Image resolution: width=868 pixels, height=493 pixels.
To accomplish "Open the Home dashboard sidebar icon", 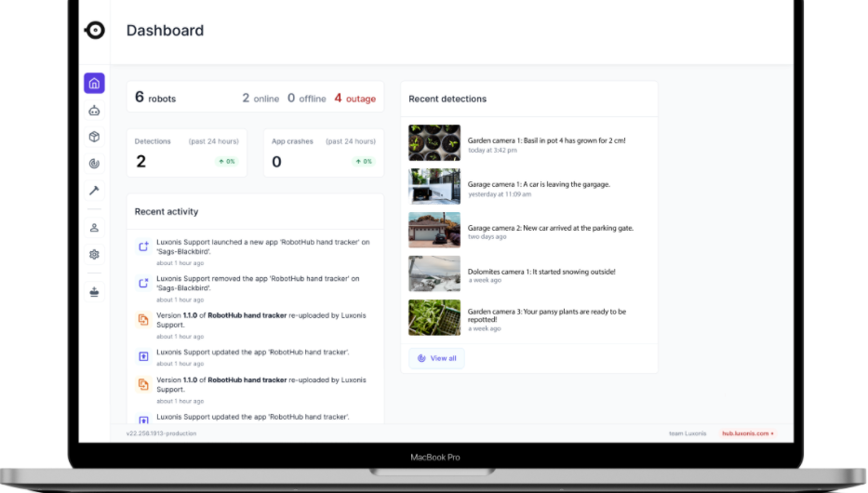I will click(x=94, y=84).
